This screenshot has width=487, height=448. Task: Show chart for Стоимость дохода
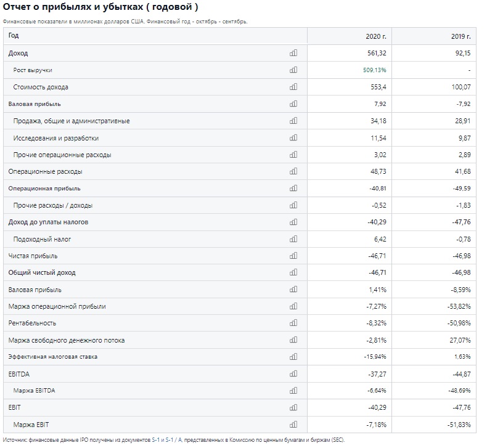click(x=293, y=87)
